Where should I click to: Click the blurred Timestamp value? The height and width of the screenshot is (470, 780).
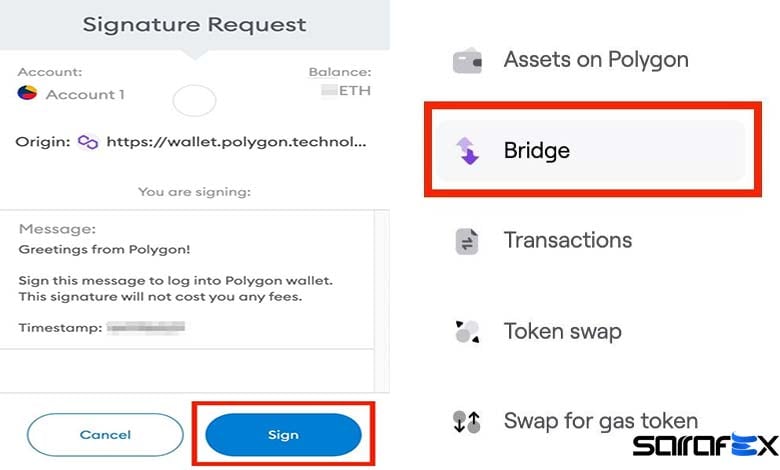(x=146, y=327)
